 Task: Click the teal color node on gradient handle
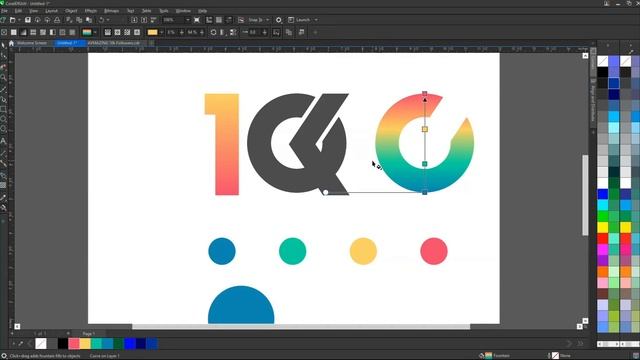pos(424,164)
